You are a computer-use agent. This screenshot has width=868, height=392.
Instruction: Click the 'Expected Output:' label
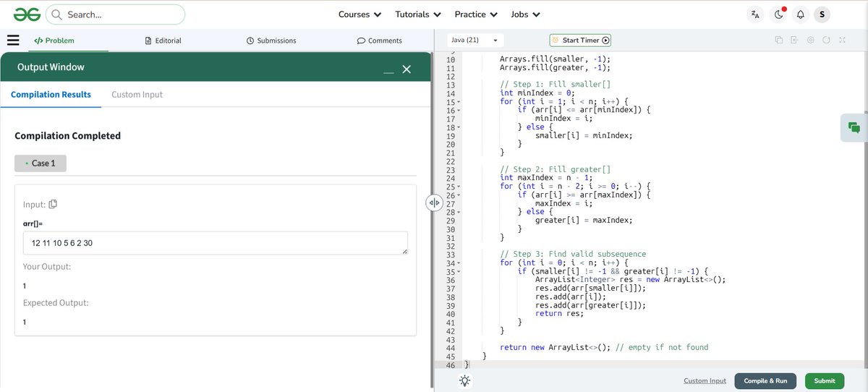[56, 303]
